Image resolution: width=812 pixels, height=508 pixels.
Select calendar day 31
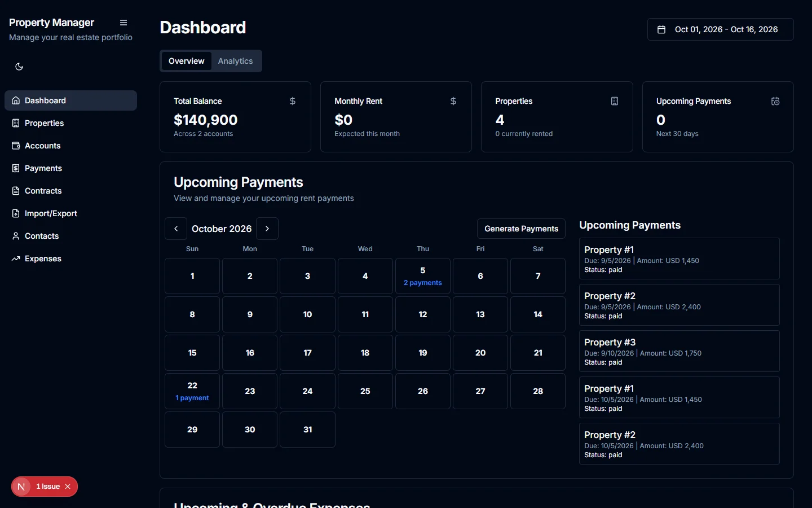pos(307,430)
